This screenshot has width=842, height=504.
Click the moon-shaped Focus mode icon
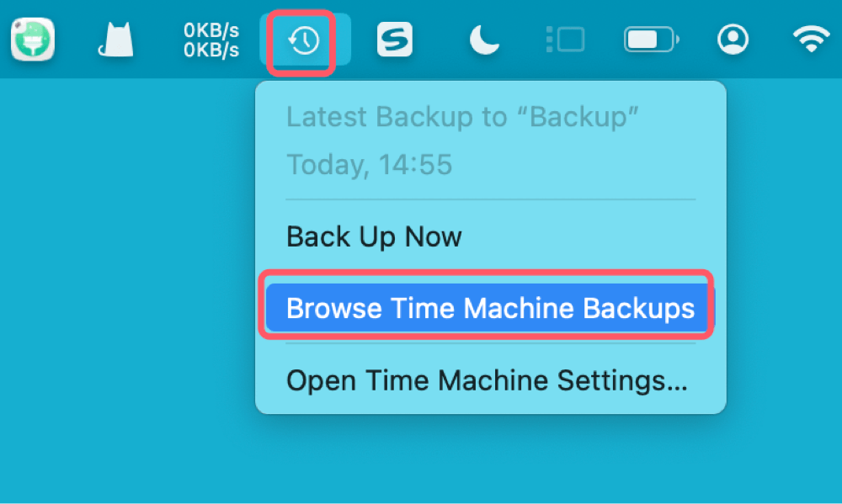pos(483,38)
